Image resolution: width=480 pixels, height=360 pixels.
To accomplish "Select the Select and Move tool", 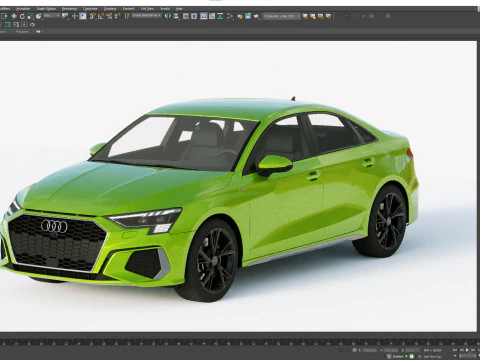I will click(14, 16).
